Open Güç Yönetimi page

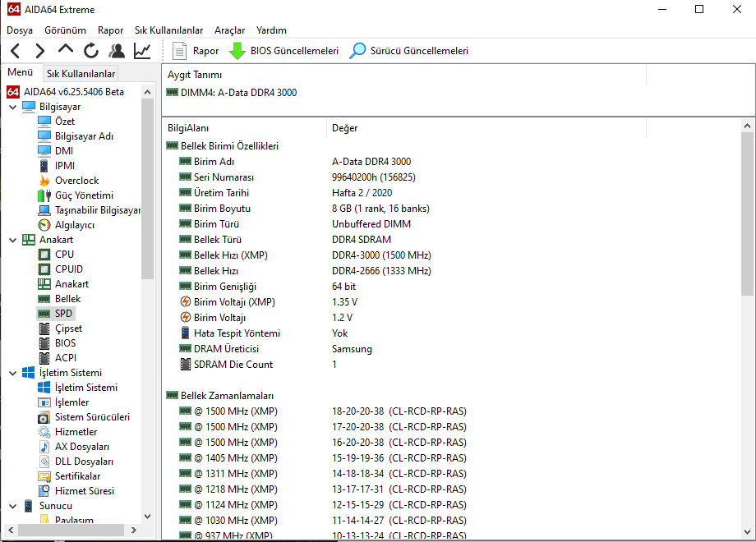[x=76, y=195]
